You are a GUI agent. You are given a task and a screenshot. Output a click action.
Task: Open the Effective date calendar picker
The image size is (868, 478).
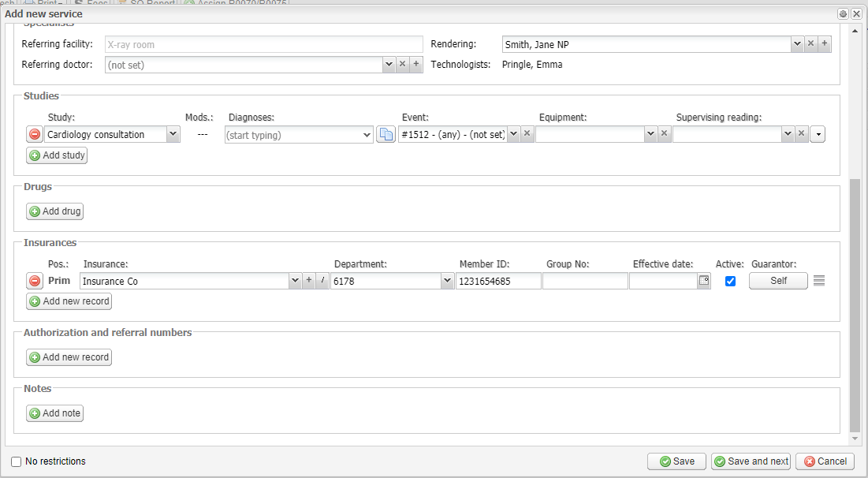point(703,281)
